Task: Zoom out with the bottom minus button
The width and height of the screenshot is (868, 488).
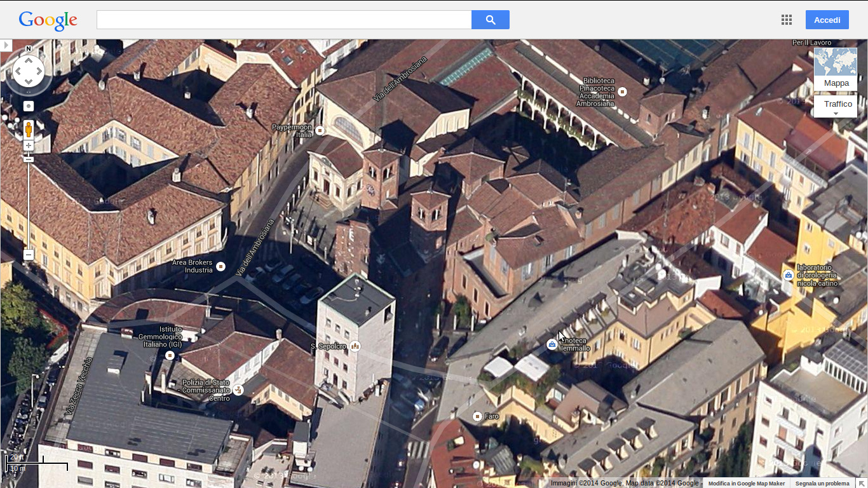Action: [29, 255]
